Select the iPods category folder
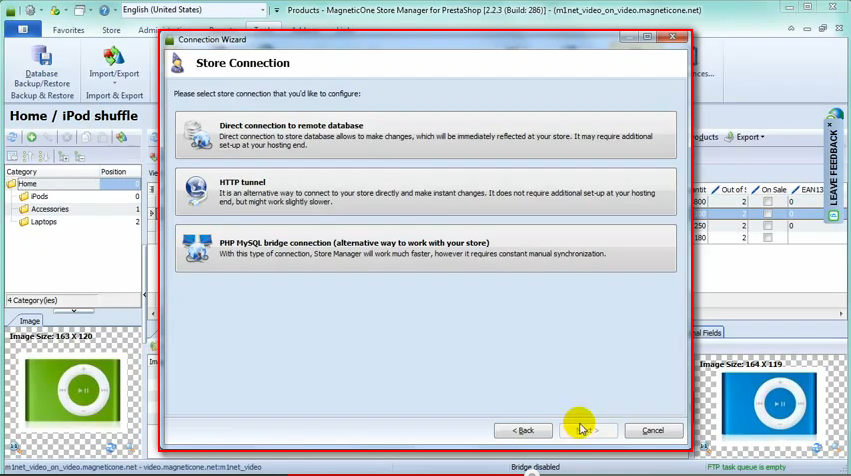The image size is (851, 476). (39, 196)
